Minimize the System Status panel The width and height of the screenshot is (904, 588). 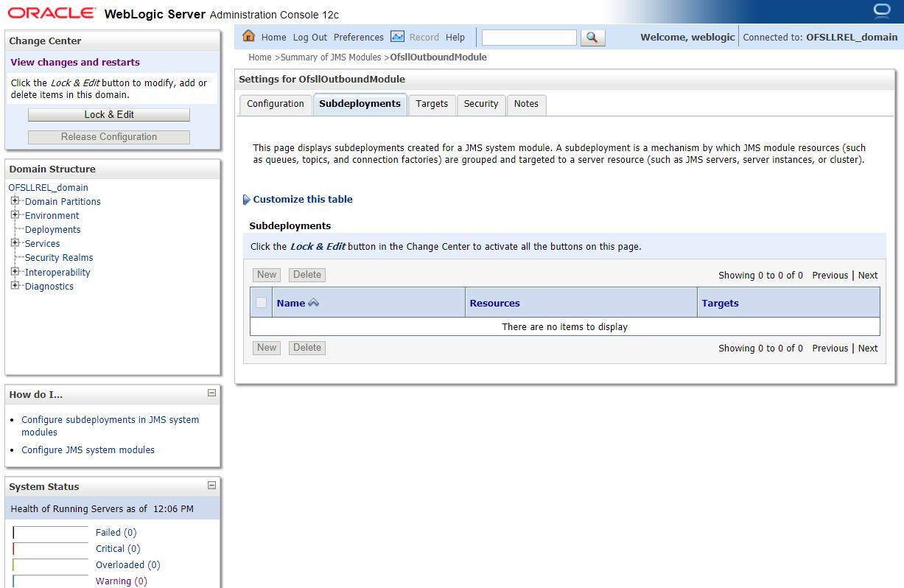click(211, 486)
